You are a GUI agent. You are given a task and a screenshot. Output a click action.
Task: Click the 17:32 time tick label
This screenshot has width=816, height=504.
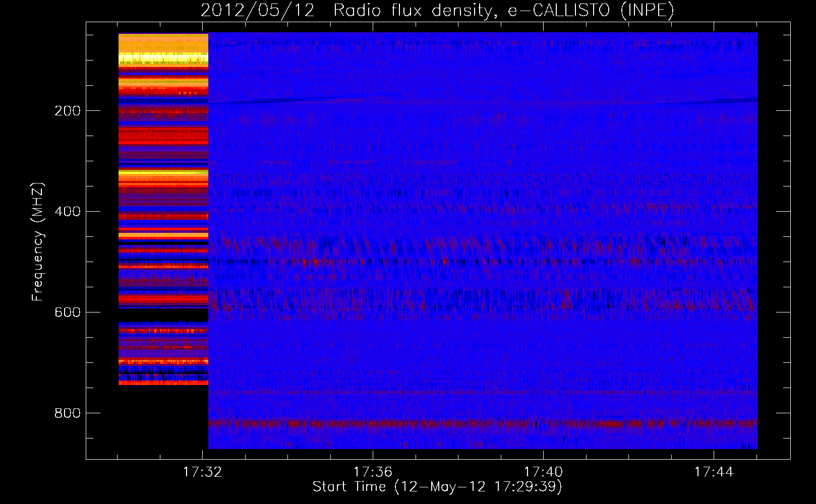pyautogui.click(x=202, y=472)
